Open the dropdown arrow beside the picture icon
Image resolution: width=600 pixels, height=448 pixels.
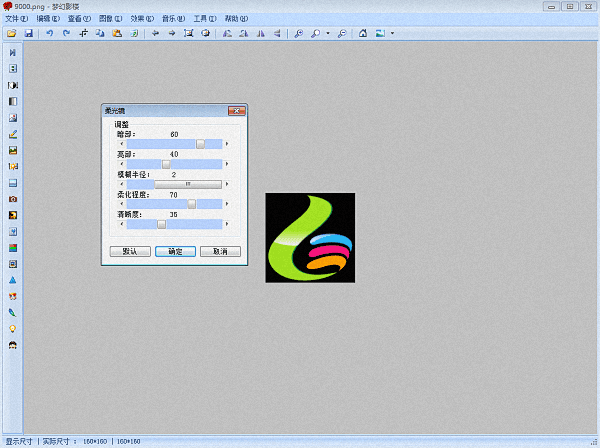point(392,33)
